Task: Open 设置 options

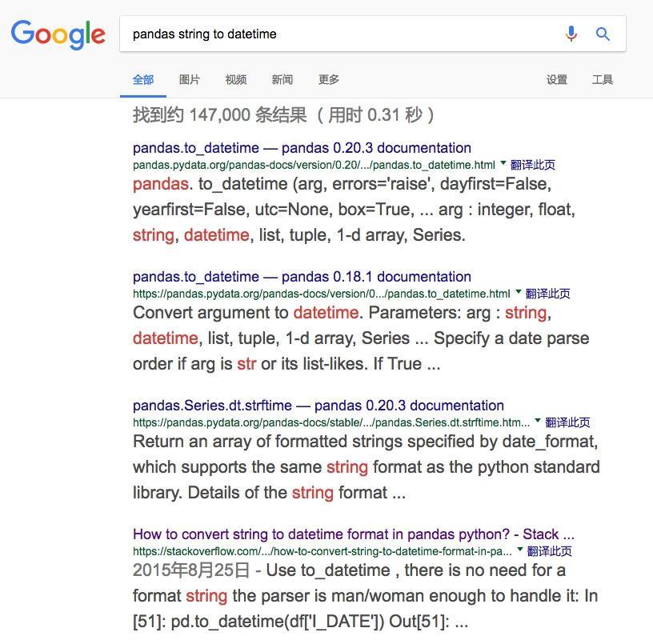Action: [557, 79]
